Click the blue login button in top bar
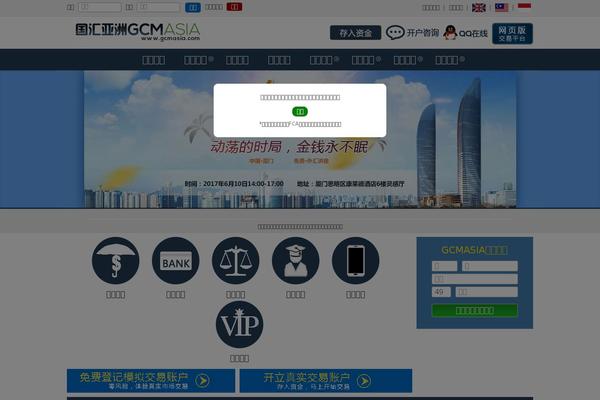Image resolution: width=600 pixels, height=400 pixels. pyautogui.click(x=193, y=7)
